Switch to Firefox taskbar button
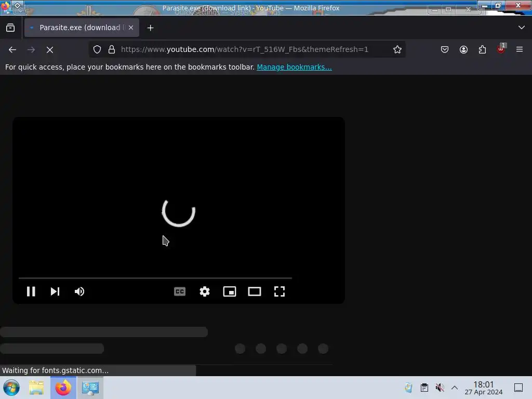 tap(63, 388)
